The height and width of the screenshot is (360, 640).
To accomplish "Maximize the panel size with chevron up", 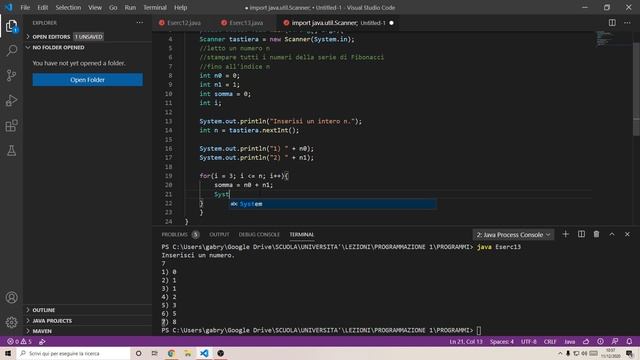I will tap(612, 234).
